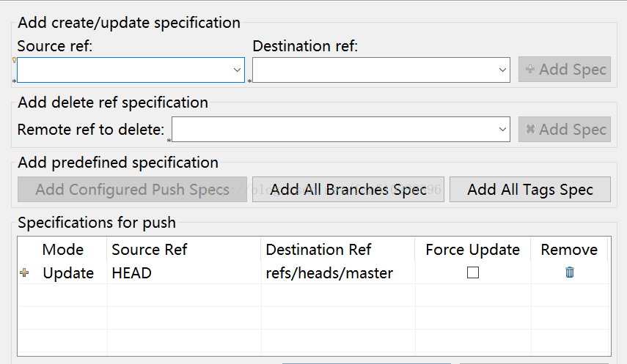Screen dimensions: 627x364
Task: Enable Force Update for refs/heads/master
Action: 473,272
